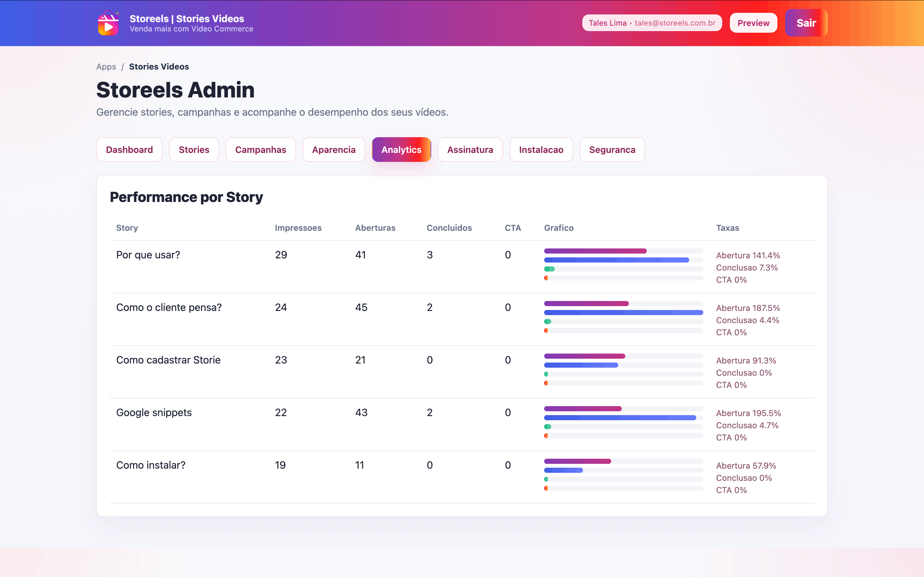The image size is (924, 577).
Task: Click the Aberturas column header
Action: pos(375,228)
